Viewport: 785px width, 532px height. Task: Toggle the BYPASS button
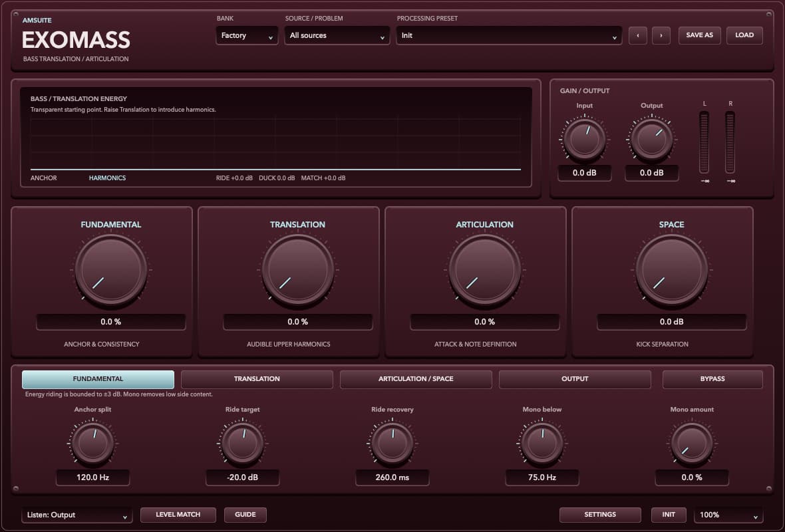712,379
